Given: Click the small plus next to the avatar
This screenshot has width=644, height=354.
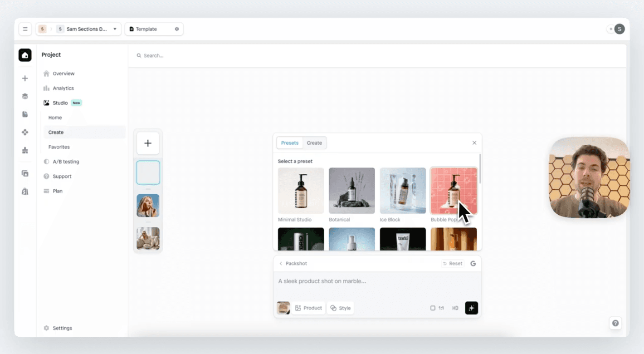Looking at the screenshot, I should tap(610, 29).
